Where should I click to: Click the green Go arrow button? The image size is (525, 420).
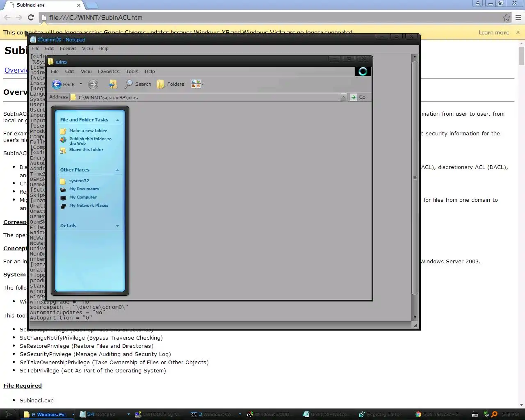pyautogui.click(x=353, y=97)
